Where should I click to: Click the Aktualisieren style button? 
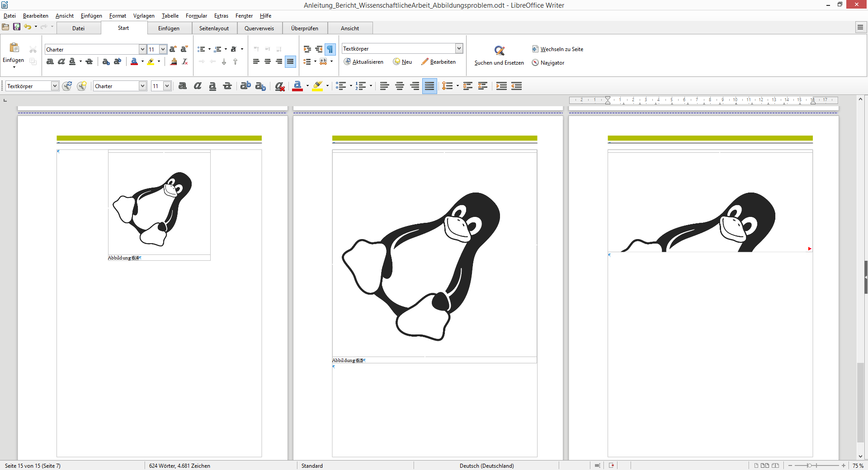pyautogui.click(x=363, y=62)
